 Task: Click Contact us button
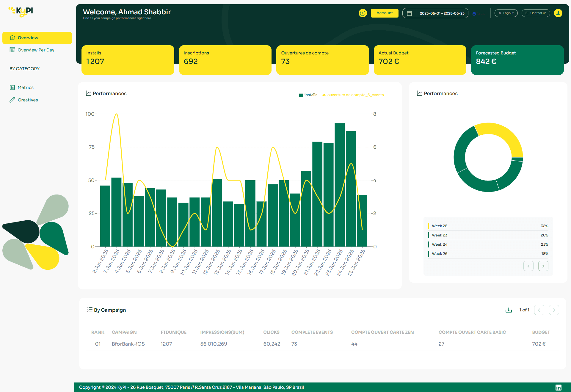[536, 13]
